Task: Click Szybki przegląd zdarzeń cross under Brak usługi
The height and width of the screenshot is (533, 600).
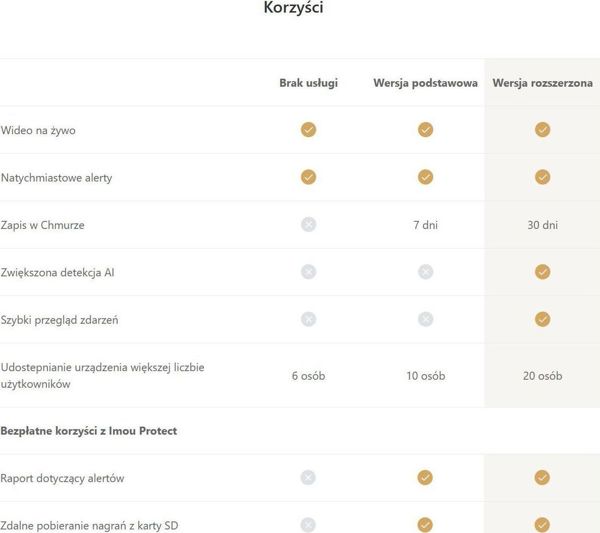Action: 308,319
